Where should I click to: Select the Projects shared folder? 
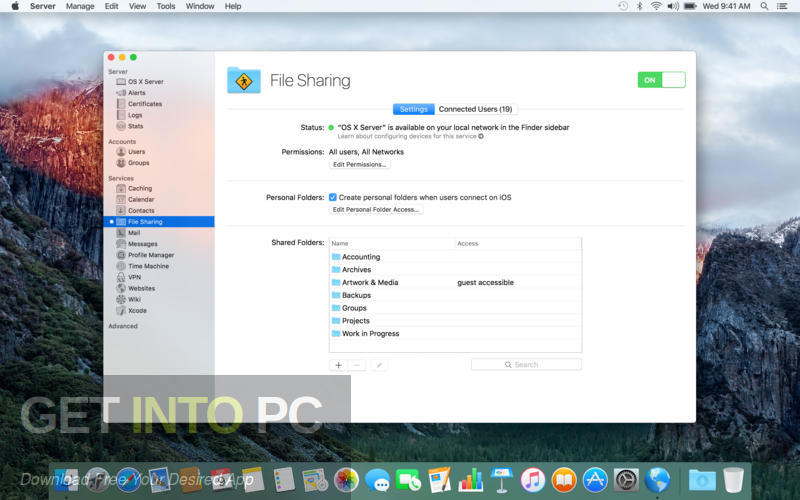(455, 320)
